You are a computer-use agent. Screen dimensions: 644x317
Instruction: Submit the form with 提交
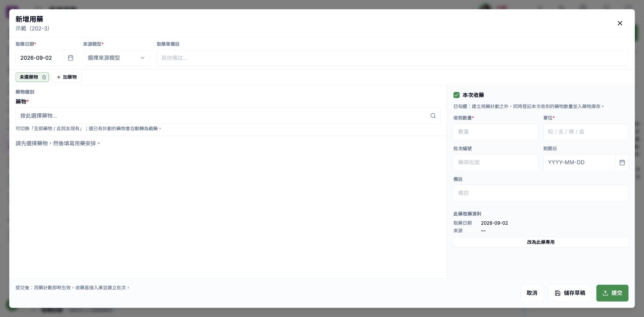(612, 293)
